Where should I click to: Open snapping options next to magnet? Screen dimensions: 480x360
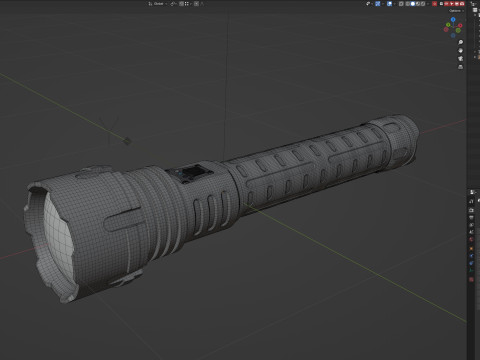[188, 4]
